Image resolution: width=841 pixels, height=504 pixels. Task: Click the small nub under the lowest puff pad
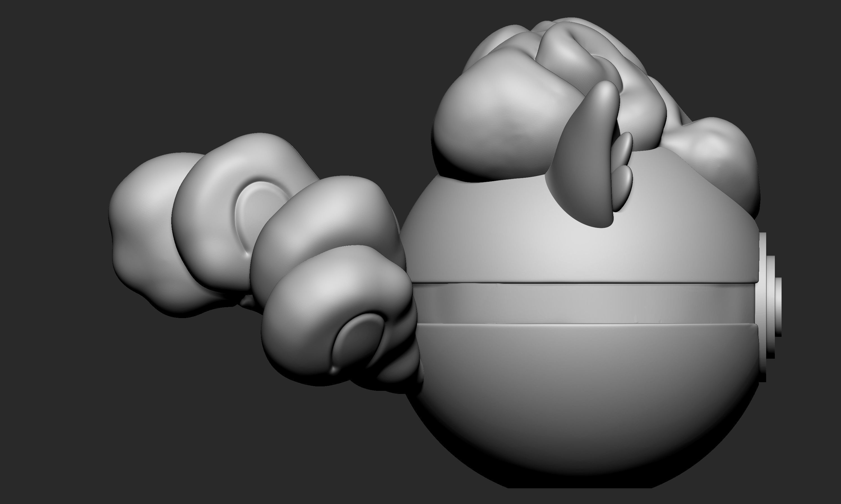334,370
